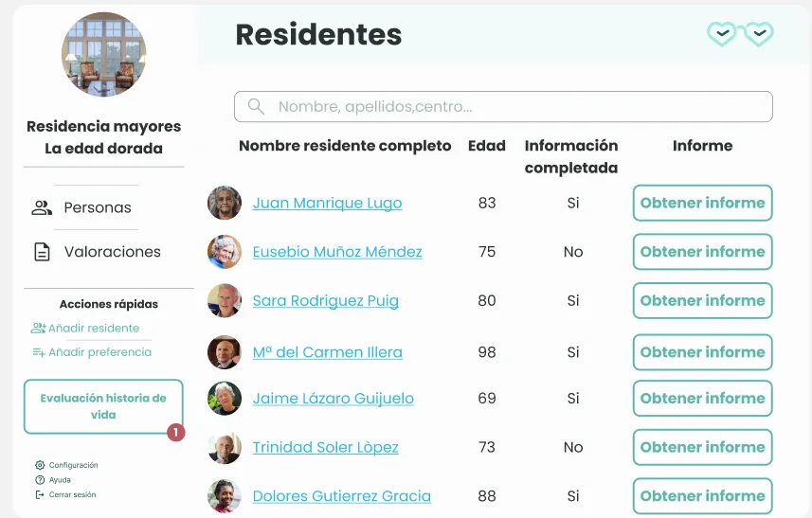Image resolution: width=812 pixels, height=518 pixels.
Task: Click age value 83 in Juan's row
Action: tap(487, 203)
